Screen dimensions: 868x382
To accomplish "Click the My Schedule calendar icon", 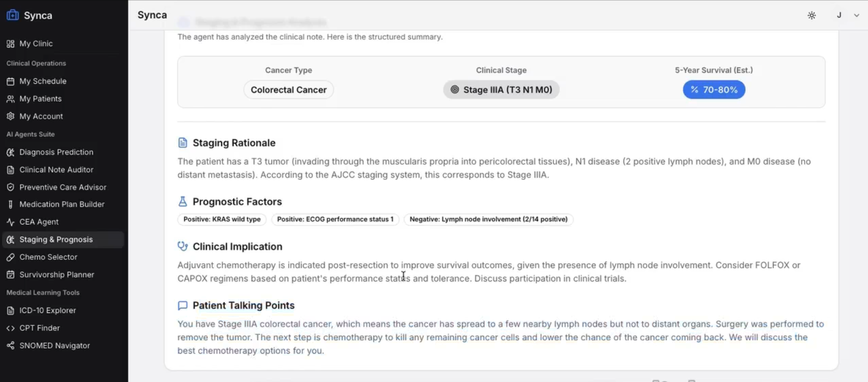I will [10, 81].
